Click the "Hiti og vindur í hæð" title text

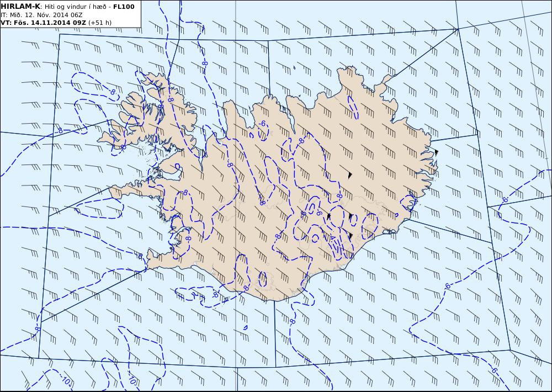(75, 7)
